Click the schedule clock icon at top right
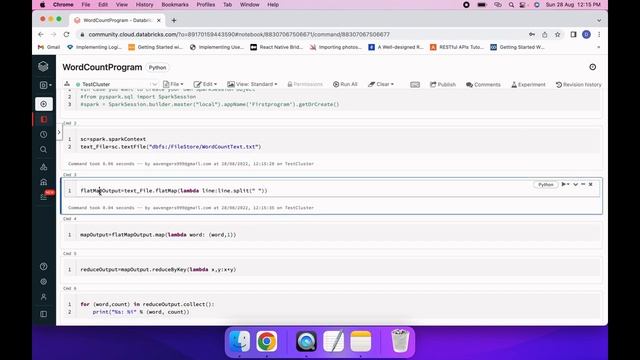This screenshot has width=640, height=360. pos(592,67)
